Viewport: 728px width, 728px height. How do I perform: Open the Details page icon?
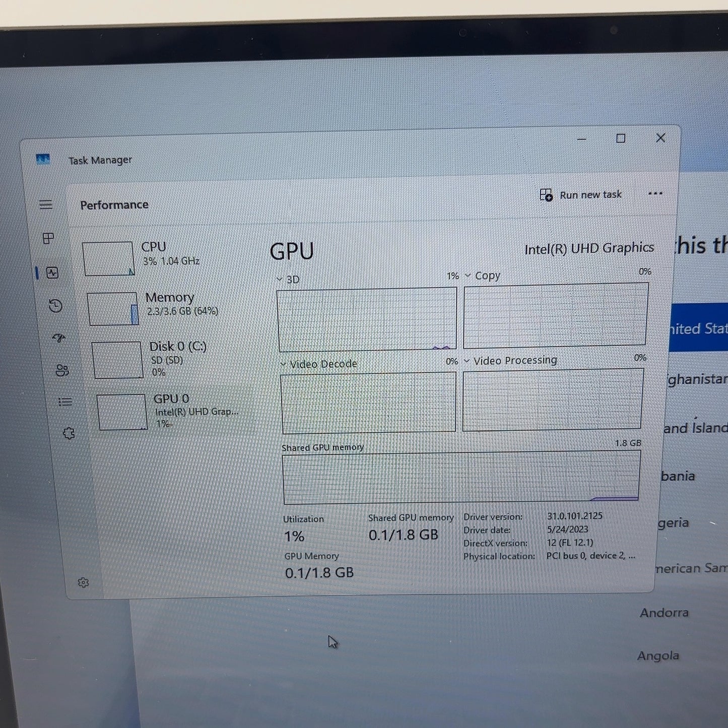coord(65,402)
